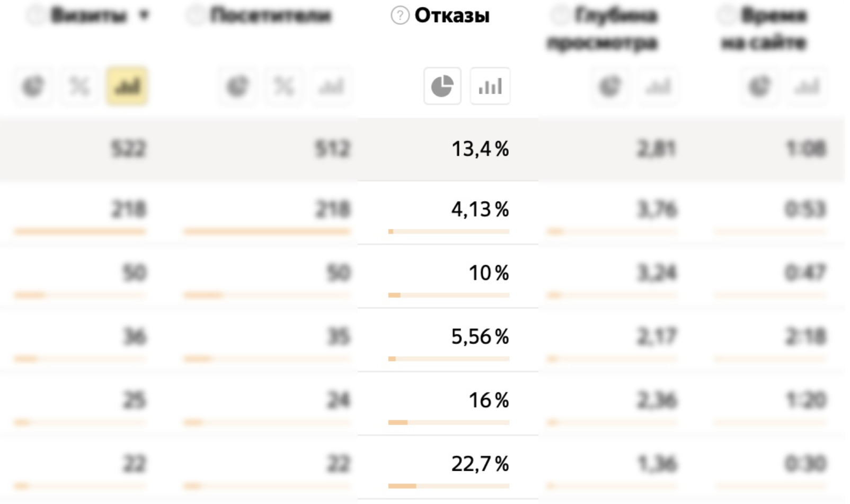The image size is (850, 504).
Task: Click the Глубина просмотра column header
Action: [603, 29]
